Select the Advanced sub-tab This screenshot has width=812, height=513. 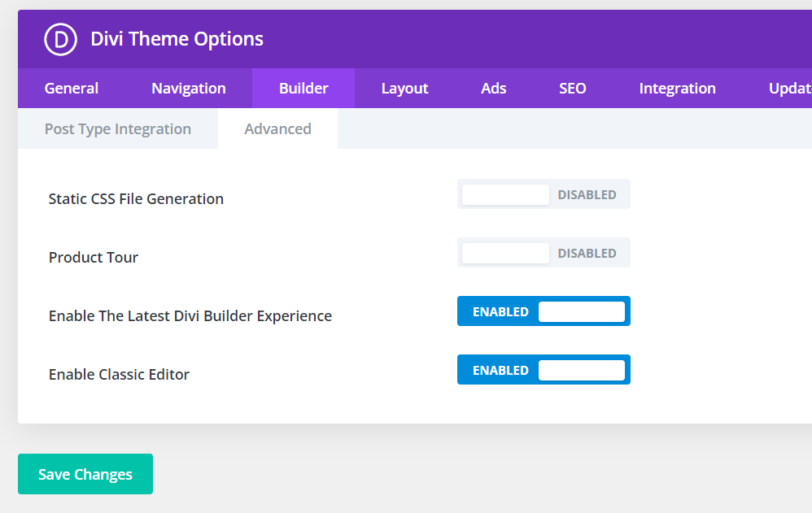click(x=277, y=129)
